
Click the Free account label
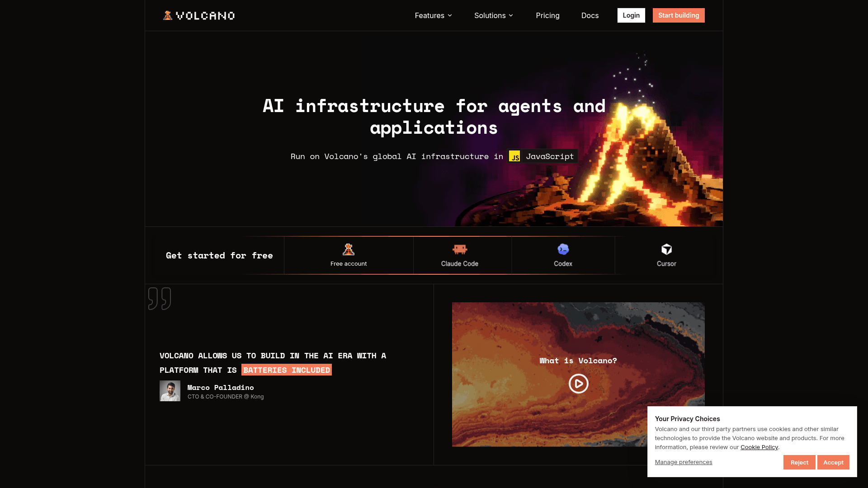(x=349, y=264)
